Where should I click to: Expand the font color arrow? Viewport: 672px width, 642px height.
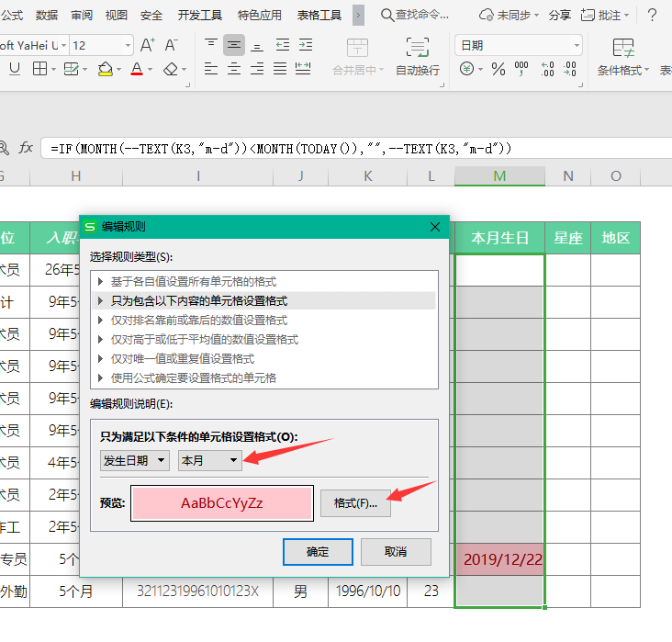150,69
